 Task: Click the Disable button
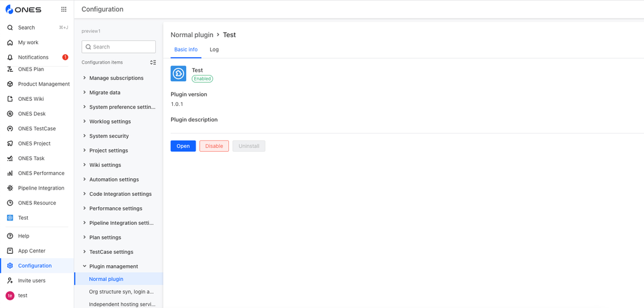214,146
